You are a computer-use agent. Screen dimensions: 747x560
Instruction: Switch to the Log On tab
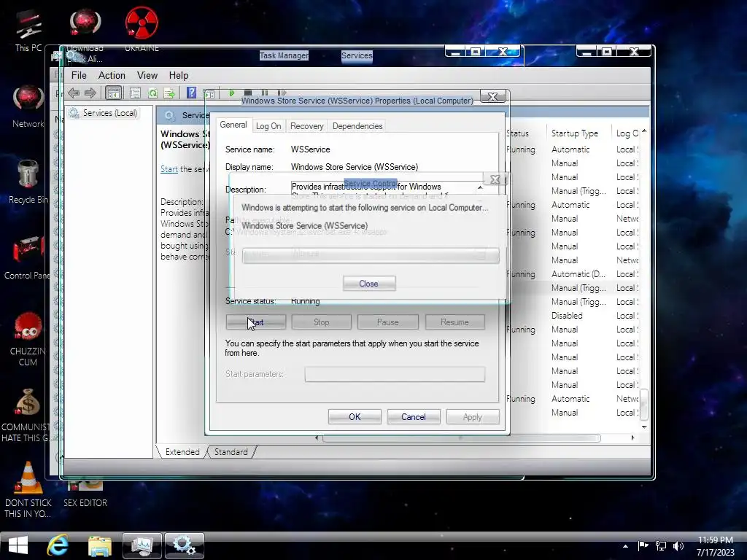[268, 125]
